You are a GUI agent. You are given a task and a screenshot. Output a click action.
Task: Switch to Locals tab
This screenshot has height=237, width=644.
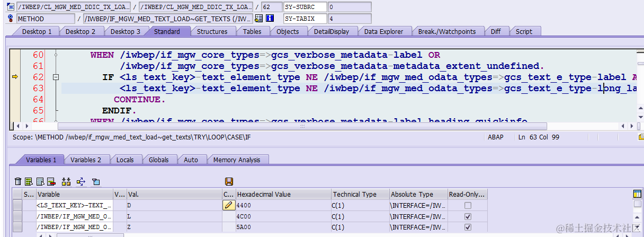pos(125,160)
